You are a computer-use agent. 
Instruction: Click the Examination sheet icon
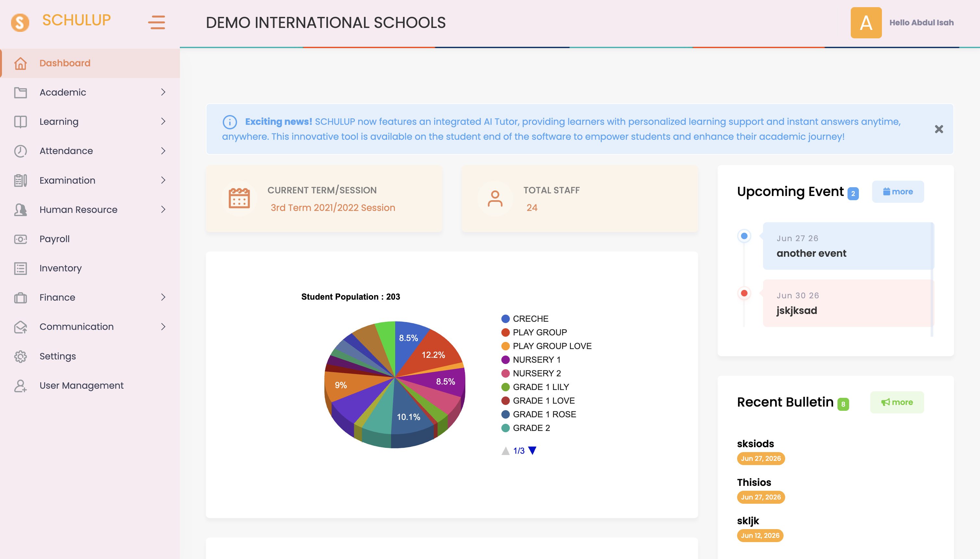coord(20,180)
